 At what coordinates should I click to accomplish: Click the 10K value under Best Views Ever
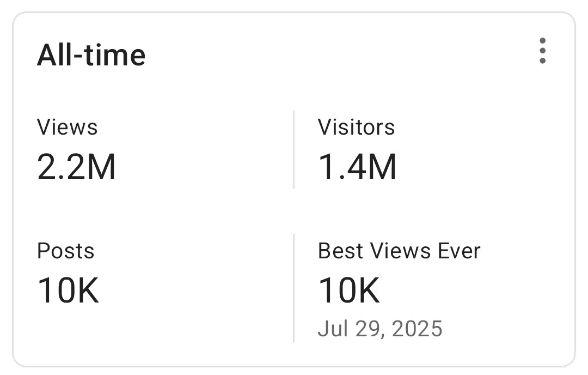pyautogui.click(x=349, y=290)
